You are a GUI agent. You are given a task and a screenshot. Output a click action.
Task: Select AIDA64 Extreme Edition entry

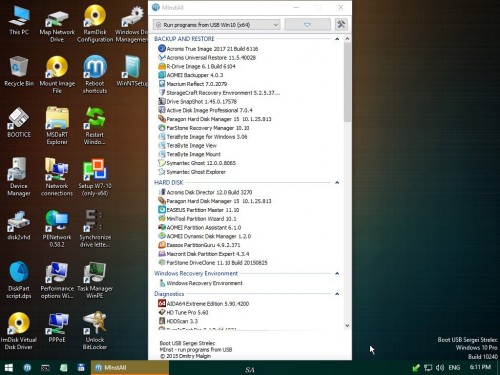[203, 304]
